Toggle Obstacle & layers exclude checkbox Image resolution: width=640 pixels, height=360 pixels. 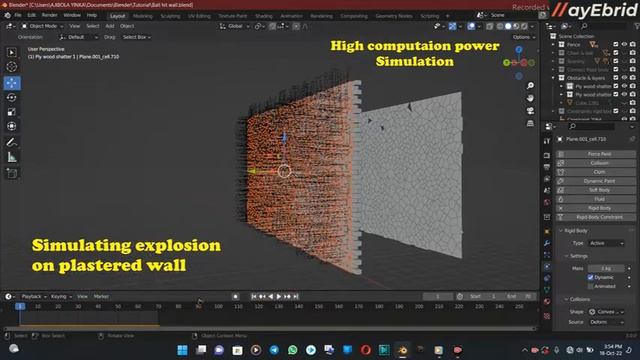tap(616, 78)
